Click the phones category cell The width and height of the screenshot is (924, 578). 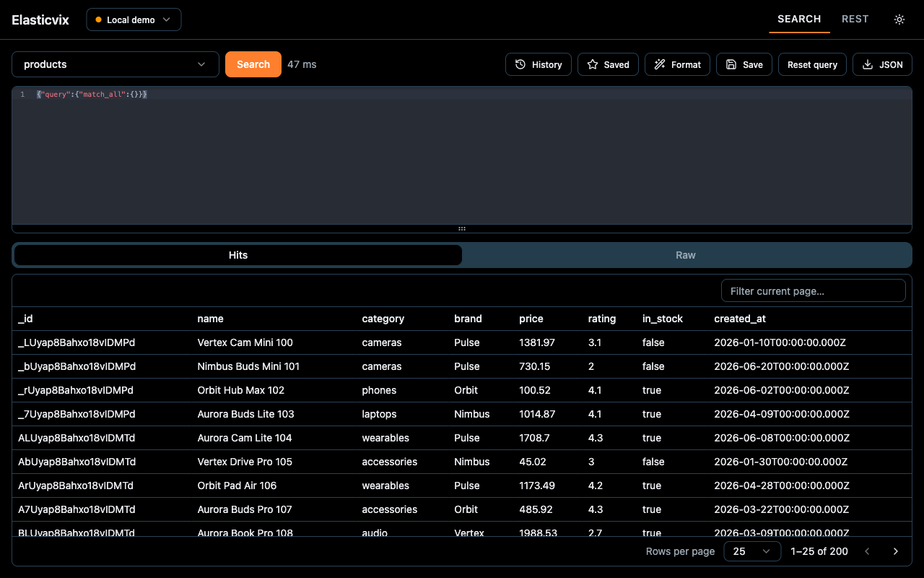pos(380,390)
